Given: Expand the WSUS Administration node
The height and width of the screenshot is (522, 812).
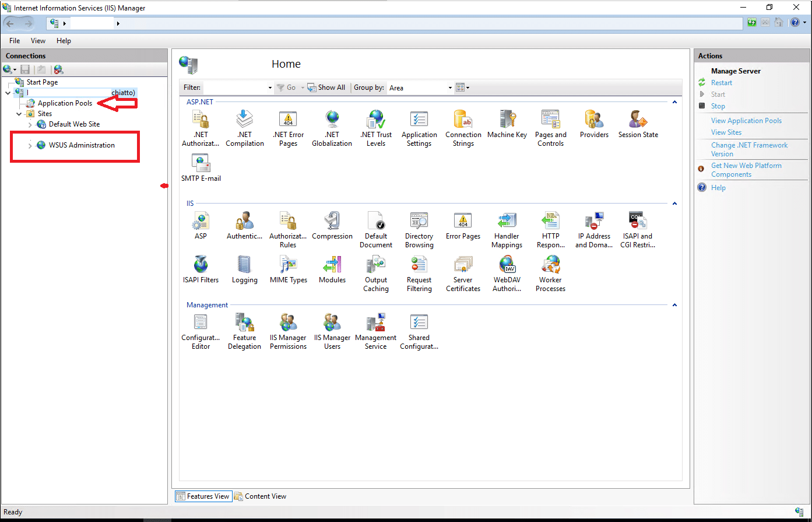Looking at the screenshot, I should point(30,145).
